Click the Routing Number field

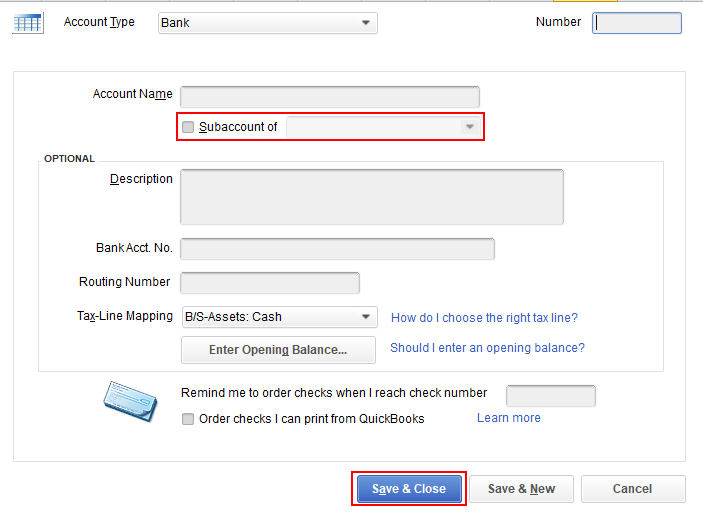click(269, 283)
